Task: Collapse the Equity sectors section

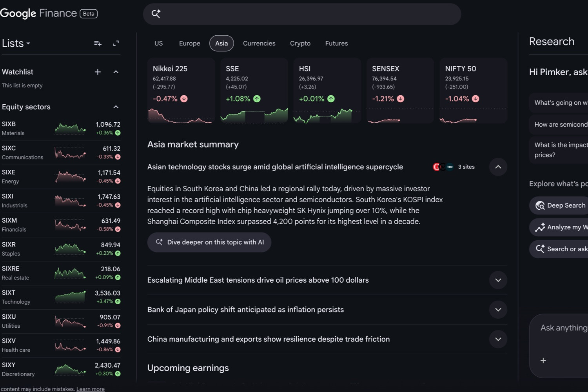Action: click(x=116, y=107)
